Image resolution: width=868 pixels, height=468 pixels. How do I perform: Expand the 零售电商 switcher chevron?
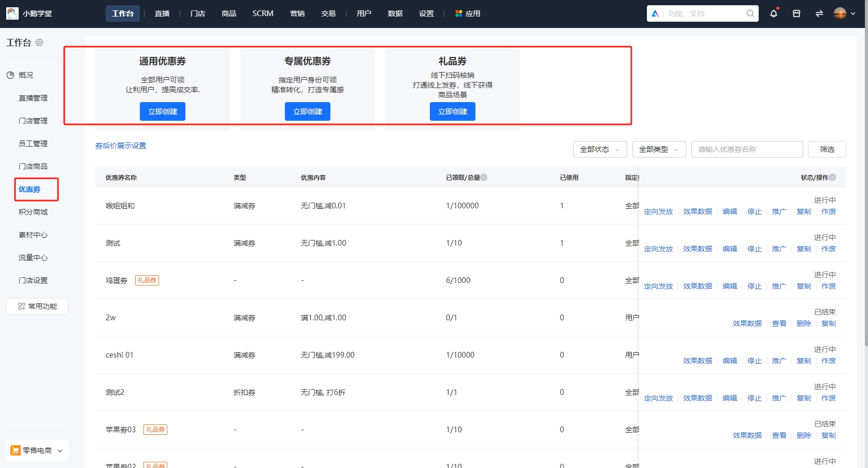click(60, 450)
